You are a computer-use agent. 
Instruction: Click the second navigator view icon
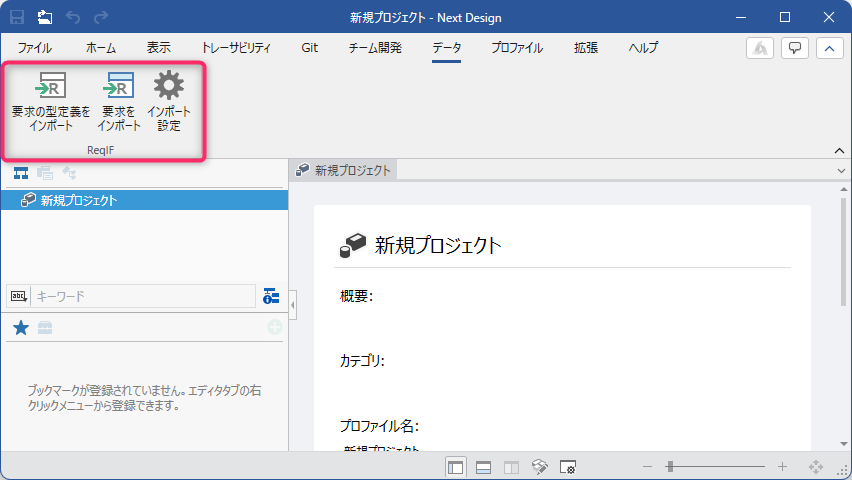45,173
